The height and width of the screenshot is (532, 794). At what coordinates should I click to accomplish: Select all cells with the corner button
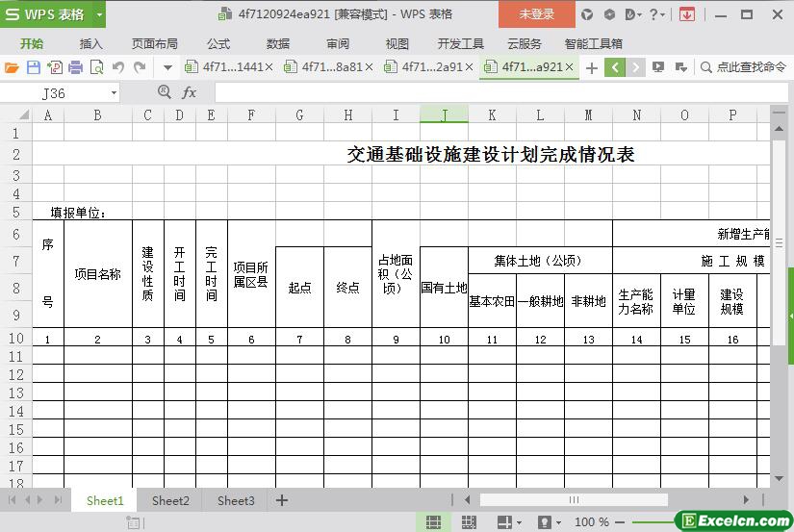22,114
